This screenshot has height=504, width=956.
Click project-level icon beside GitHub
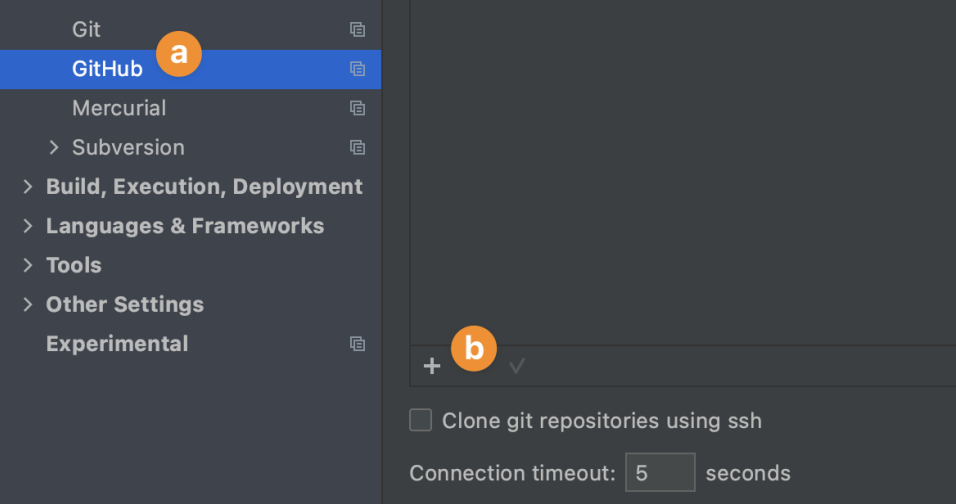coord(357,69)
